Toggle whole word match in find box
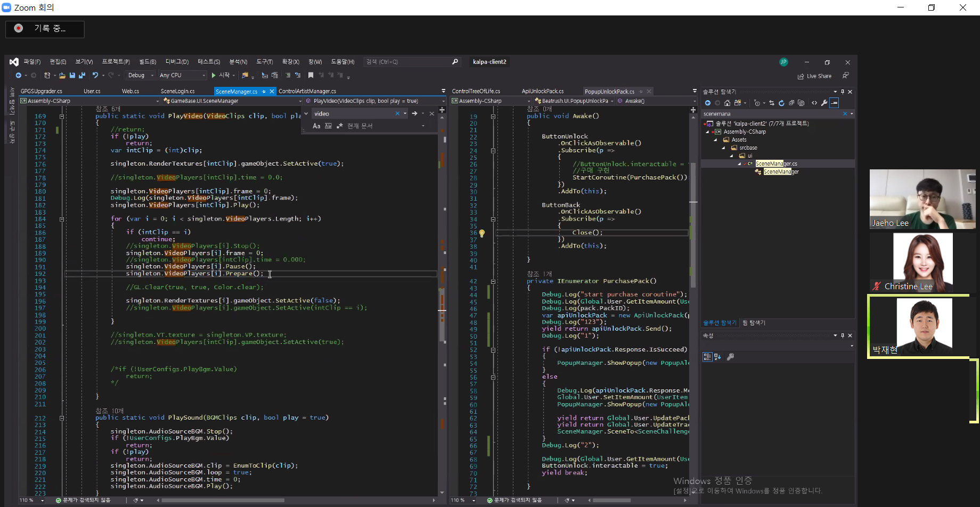The image size is (980, 507). [x=328, y=126]
